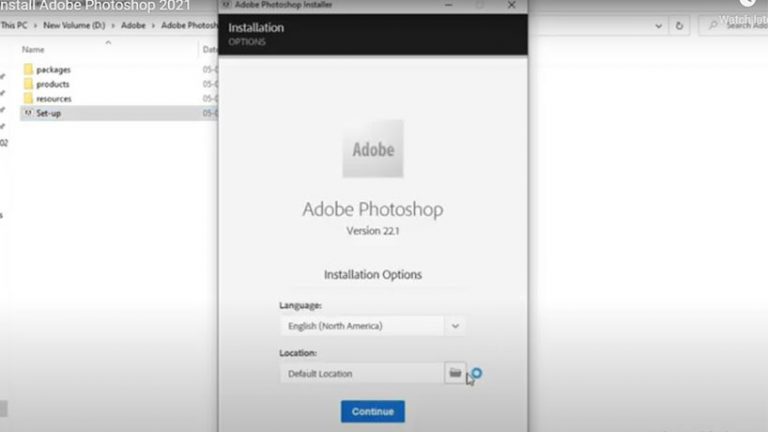Select the English (North America) language field
The height and width of the screenshot is (432, 768).
coord(362,326)
